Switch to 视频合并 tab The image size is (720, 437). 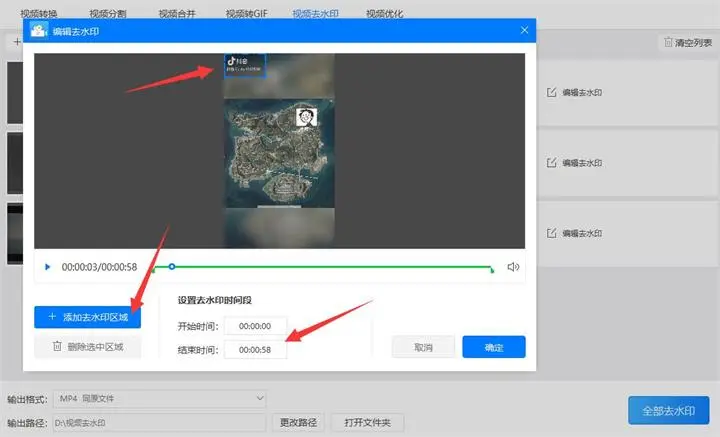click(x=177, y=14)
